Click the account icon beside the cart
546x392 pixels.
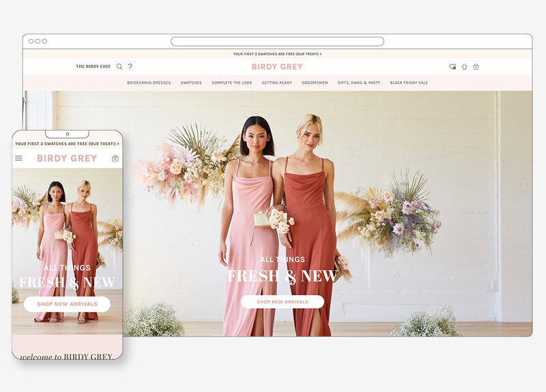pos(464,67)
